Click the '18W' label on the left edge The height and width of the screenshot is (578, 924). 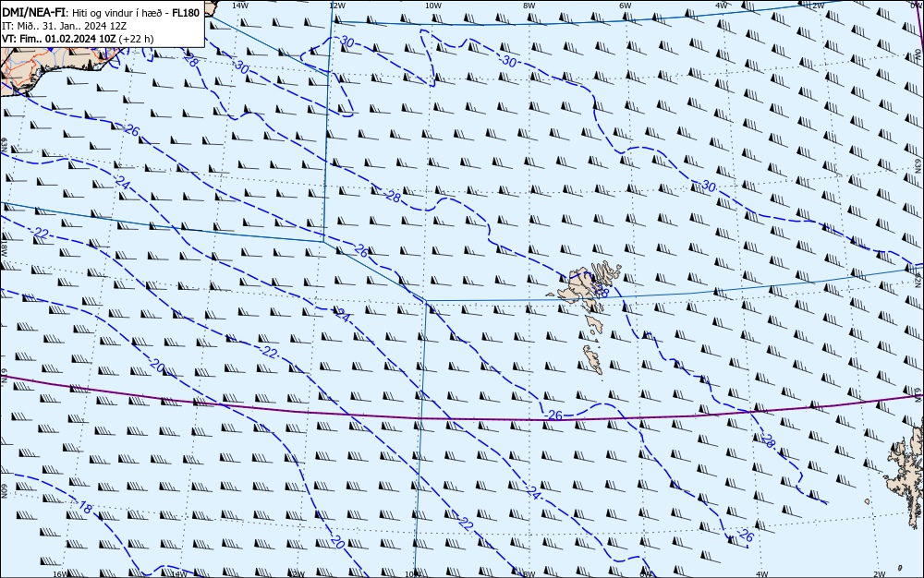pos(4,247)
